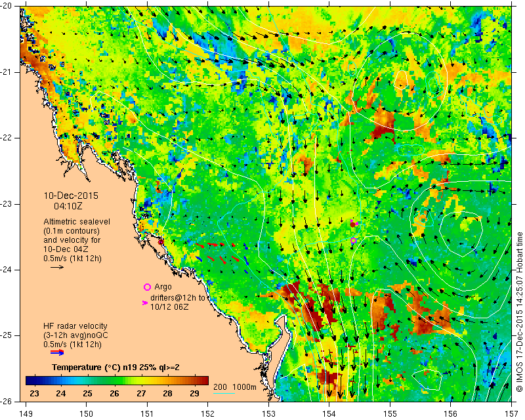This screenshot has width=525, height=420.
Task: Click the '10/12 06Z' text
Action: 169,306
